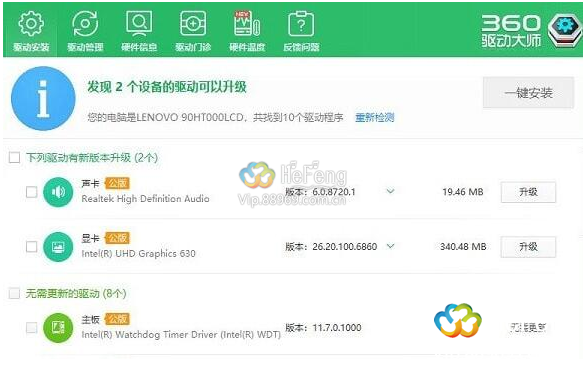Click the 360 驱动大师 logo icon
584x369 pixels.
click(564, 30)
